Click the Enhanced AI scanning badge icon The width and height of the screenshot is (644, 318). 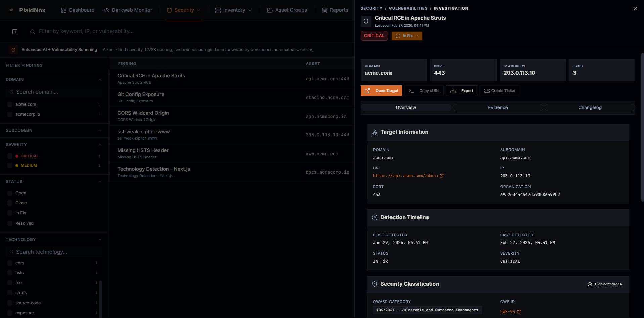coord(13,50)
